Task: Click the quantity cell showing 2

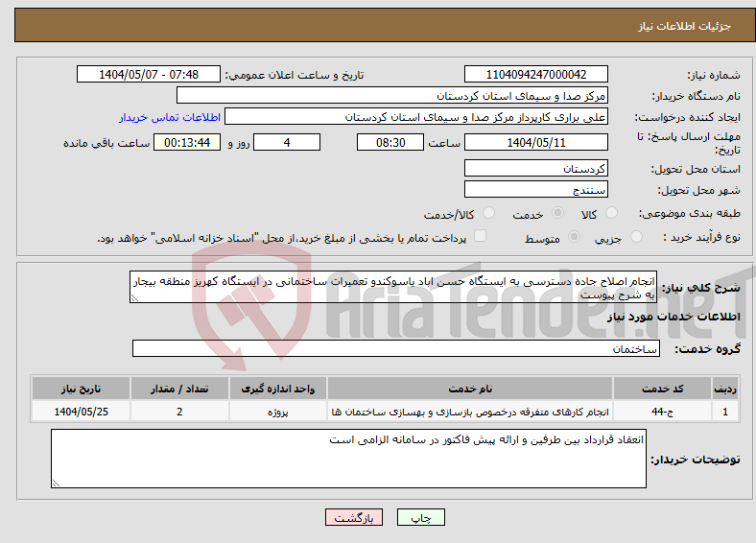Action: pos(179,412)
